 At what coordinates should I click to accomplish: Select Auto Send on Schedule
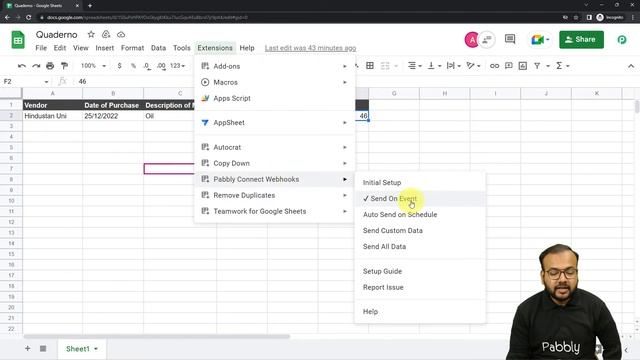[420, 214]
